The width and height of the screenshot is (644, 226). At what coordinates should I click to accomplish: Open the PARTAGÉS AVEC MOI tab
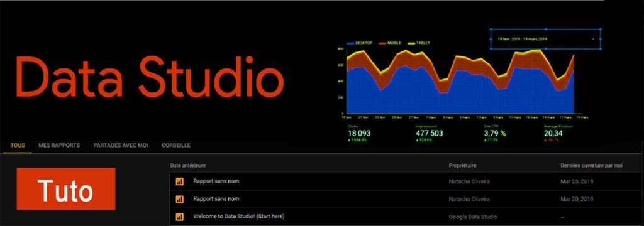coord(121,145)
